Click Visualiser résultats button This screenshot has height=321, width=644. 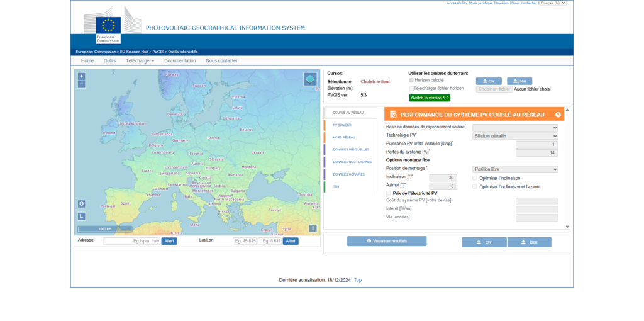(x=387, y=241)
